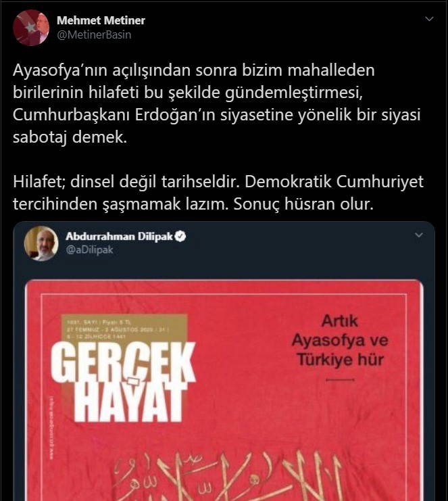
Task: Click the tweet paragraph starting 'Ayasofya'nın açılışından'
Action: pyautogui.click(x=216, y=103)
